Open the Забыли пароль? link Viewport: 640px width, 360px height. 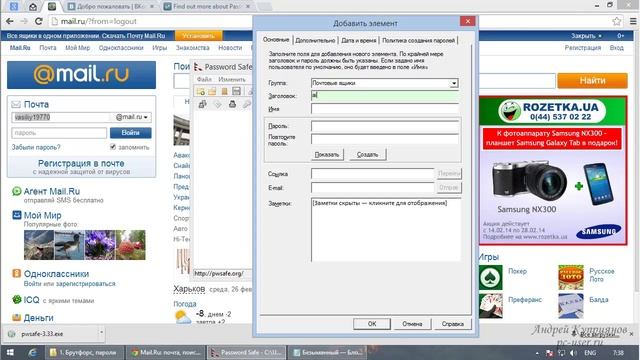[x=36, y=147]
